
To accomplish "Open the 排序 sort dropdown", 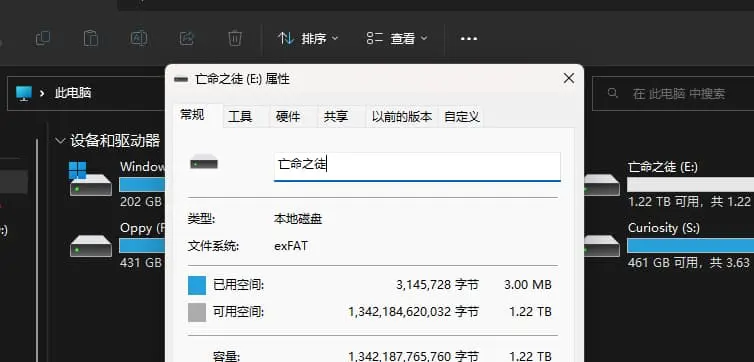I will pyautogui.click(x=308, y=38).
